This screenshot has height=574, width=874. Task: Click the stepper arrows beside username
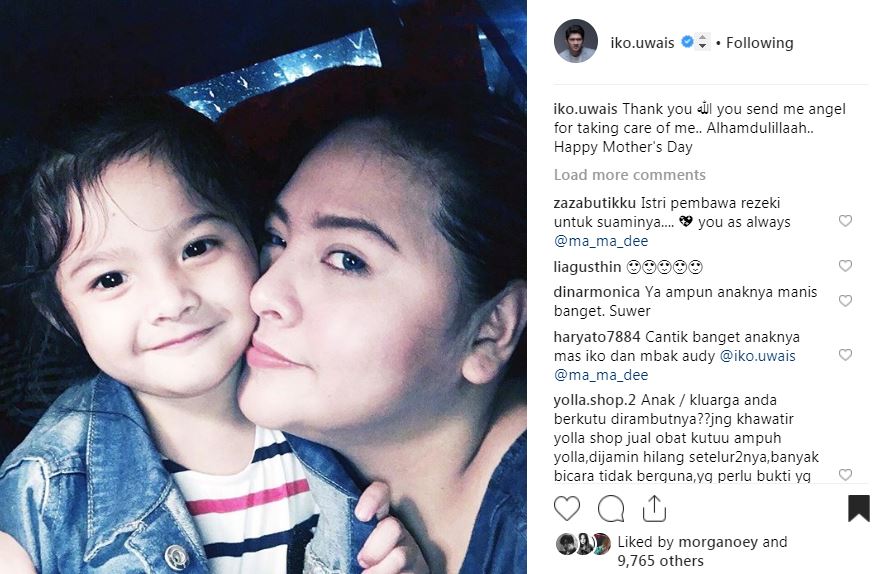[702, 42]
